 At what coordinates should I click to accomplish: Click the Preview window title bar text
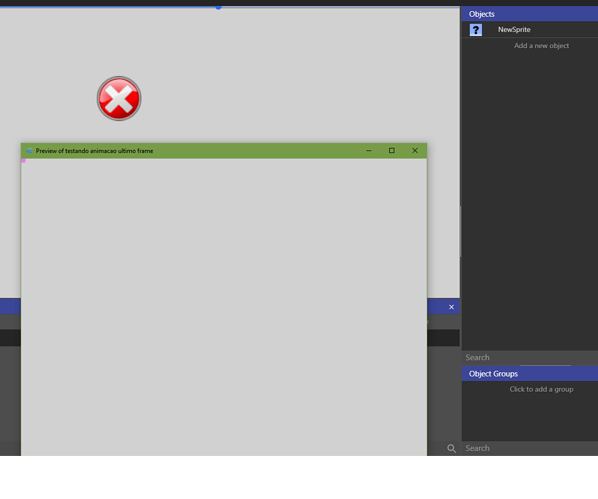pyautogui.click(x=94, y=151)
